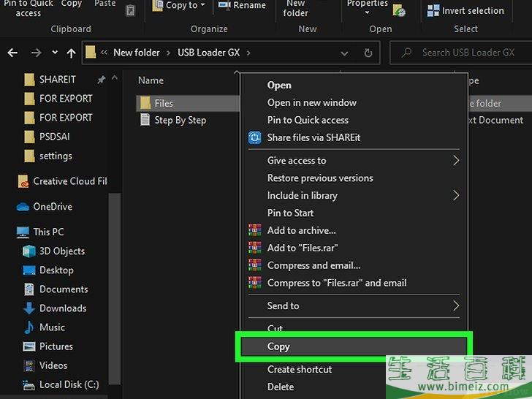Viewport: 532px width, 399px height.
Task: Click the Name column header
Action: (x=151, y=80)
